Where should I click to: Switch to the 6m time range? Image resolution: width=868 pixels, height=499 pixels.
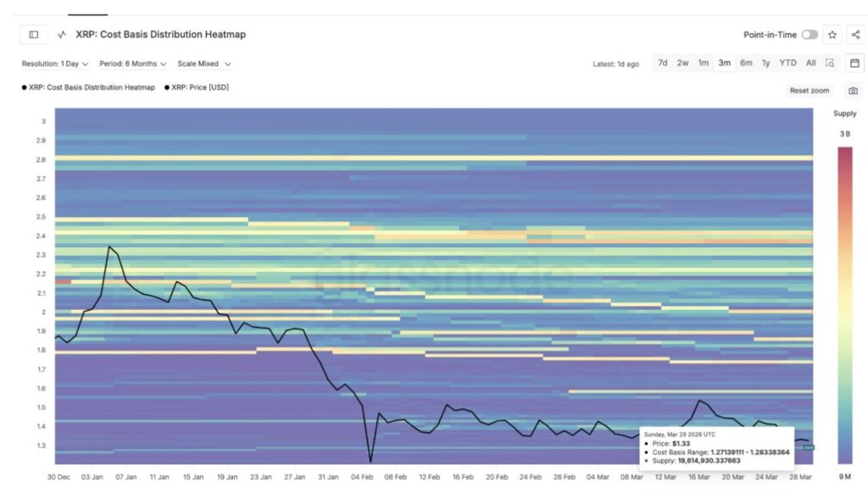point(745,63)
